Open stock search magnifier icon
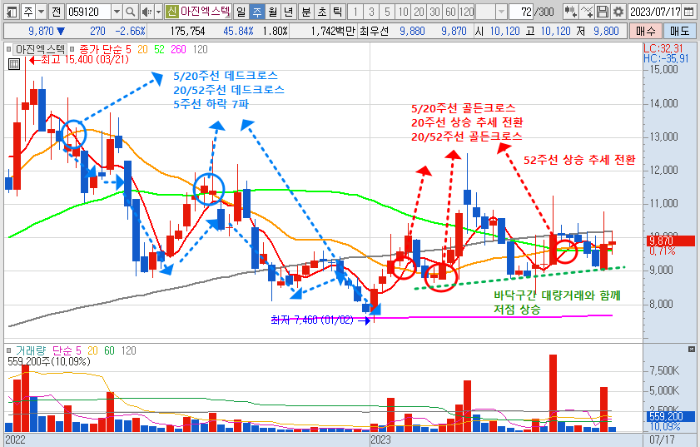Screen dimensions: 700x447 click(130, 12)
